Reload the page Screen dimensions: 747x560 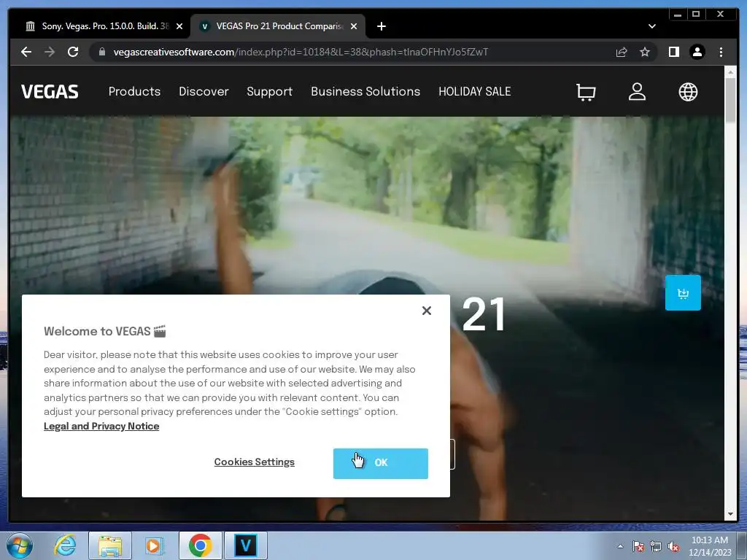click(73, 52)
